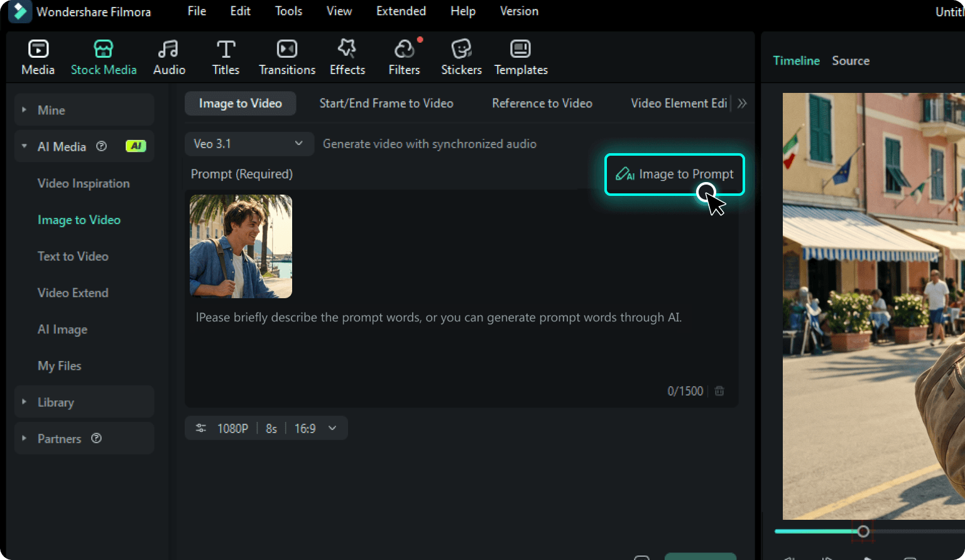This screenshot has width=965, height=560.
Task: Open the Effects panel
Action: pos(347,57)
